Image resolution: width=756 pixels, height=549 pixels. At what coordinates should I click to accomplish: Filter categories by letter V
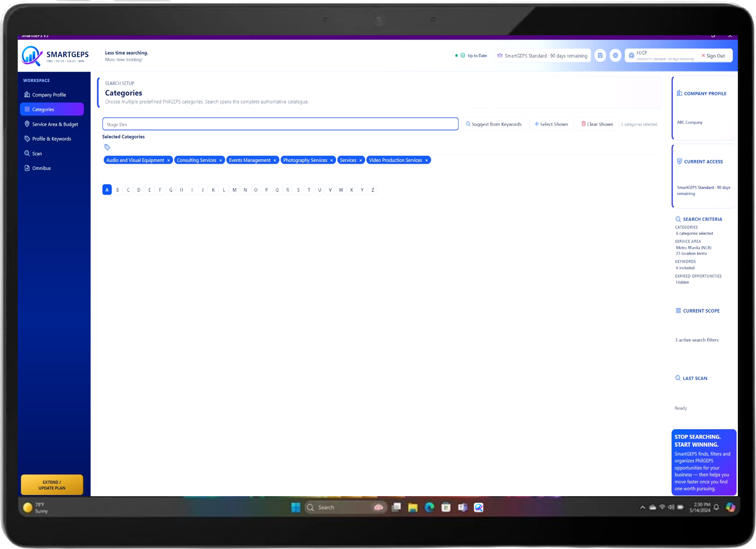pyautogui.click(x=330, y=190)
